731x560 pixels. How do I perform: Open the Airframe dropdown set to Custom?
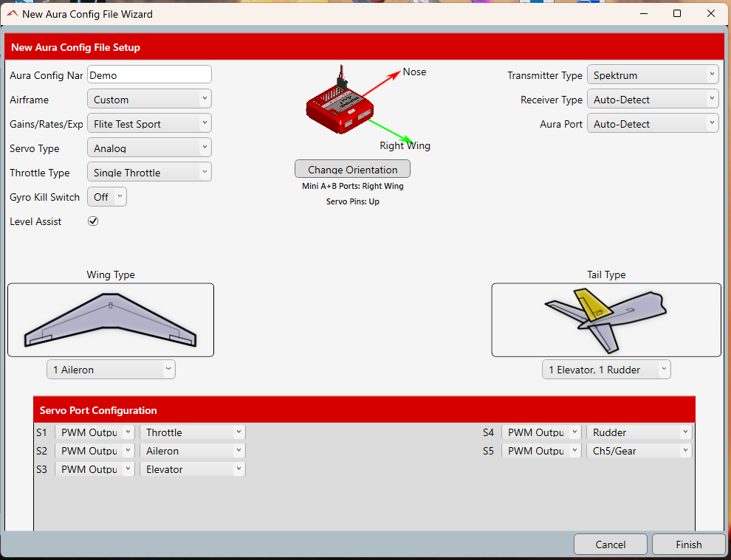149,100
